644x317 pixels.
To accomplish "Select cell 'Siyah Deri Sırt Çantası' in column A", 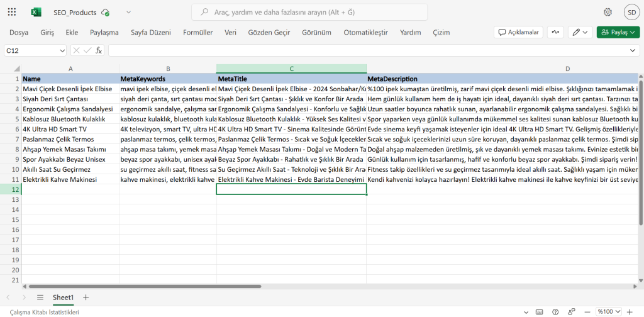I will click(x=70, y=99).
